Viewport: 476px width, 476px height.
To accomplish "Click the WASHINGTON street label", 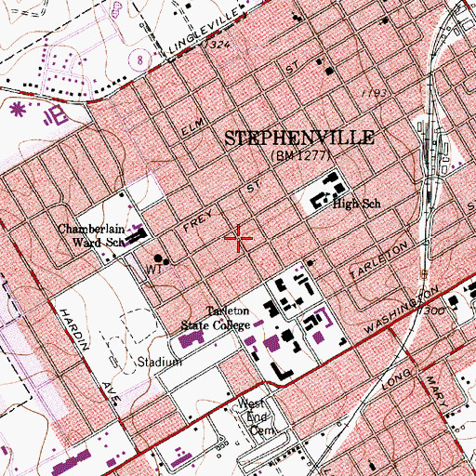I will tap(403, 310).
